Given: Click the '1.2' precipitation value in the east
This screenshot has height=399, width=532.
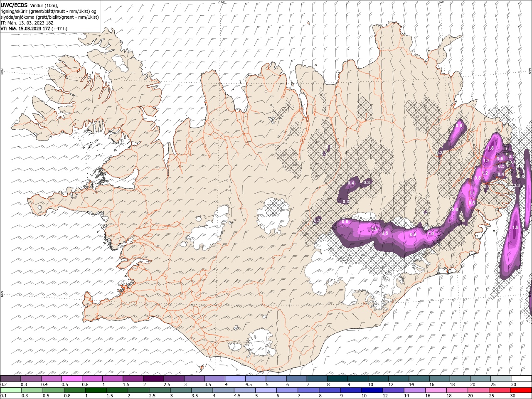Looking at the screenshot, I should 484,173.
